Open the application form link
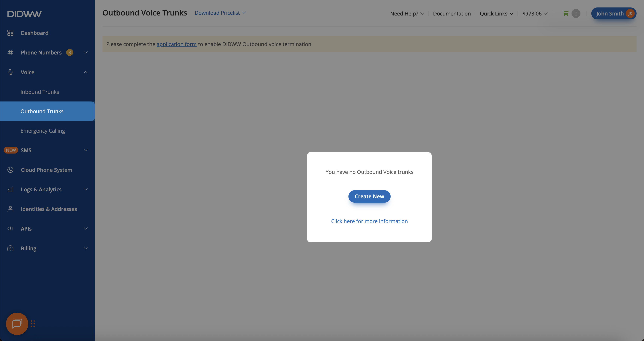This screenshot has height=341, width=644. (x=176, y=44)
